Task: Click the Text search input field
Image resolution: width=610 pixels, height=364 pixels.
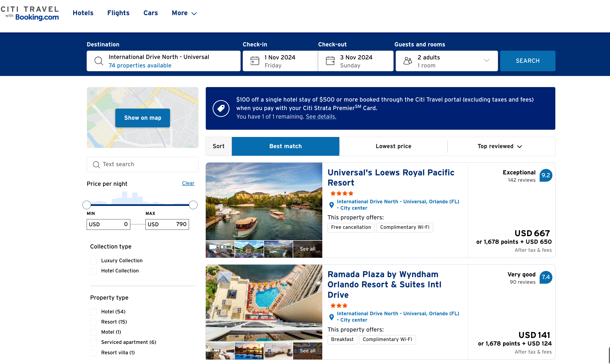Action: 147,164
